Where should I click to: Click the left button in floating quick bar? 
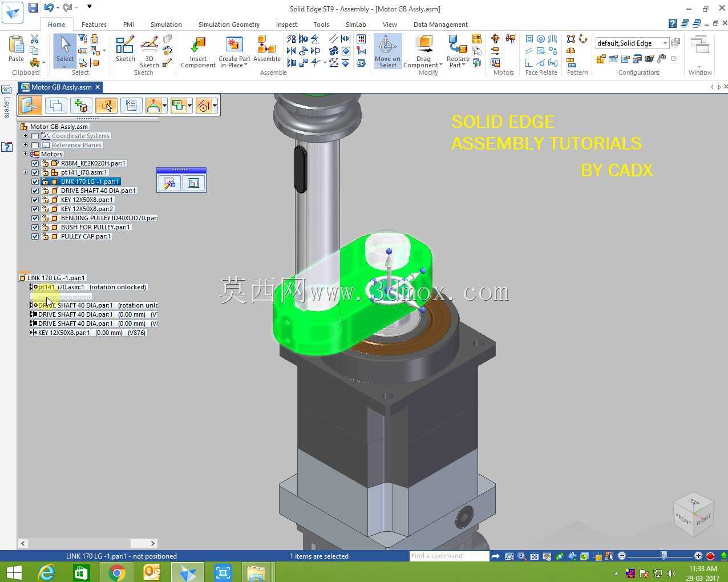click(169, 183)
